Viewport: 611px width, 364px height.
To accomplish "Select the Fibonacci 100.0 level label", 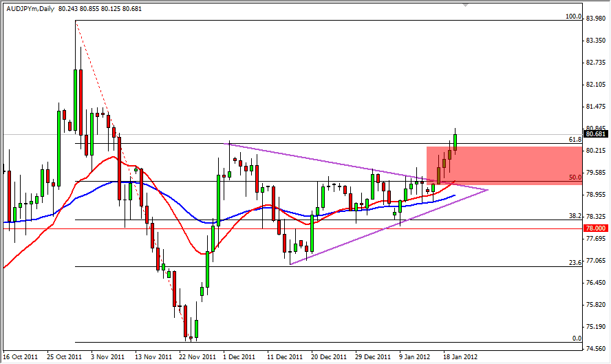I will coord(574,17).
